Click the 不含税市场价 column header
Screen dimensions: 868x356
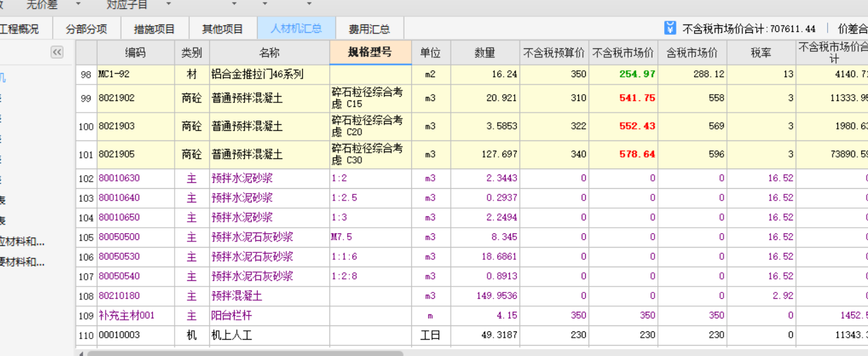[x=623, y=53]
